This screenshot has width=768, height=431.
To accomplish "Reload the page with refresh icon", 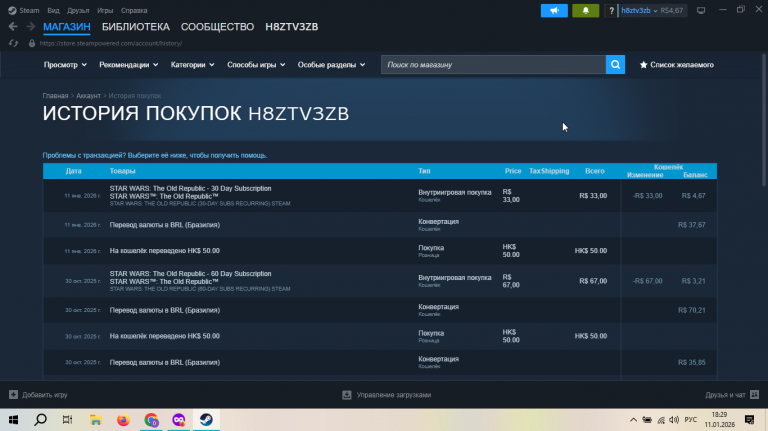I will [13, 43].
